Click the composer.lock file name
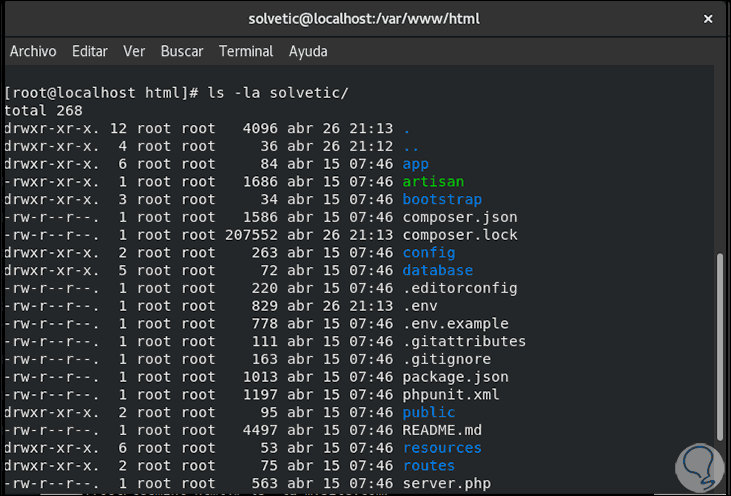The image size is (731, 496). [459, 235]
